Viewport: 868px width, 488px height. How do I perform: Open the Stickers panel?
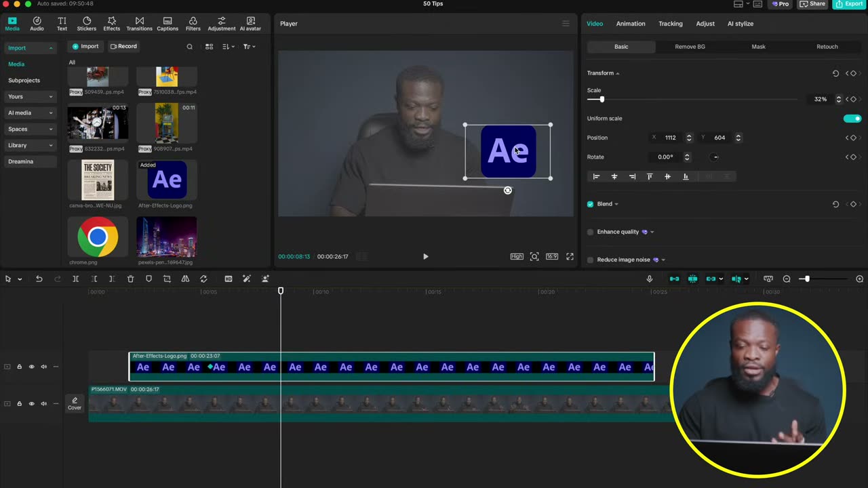tap(86, 24)
